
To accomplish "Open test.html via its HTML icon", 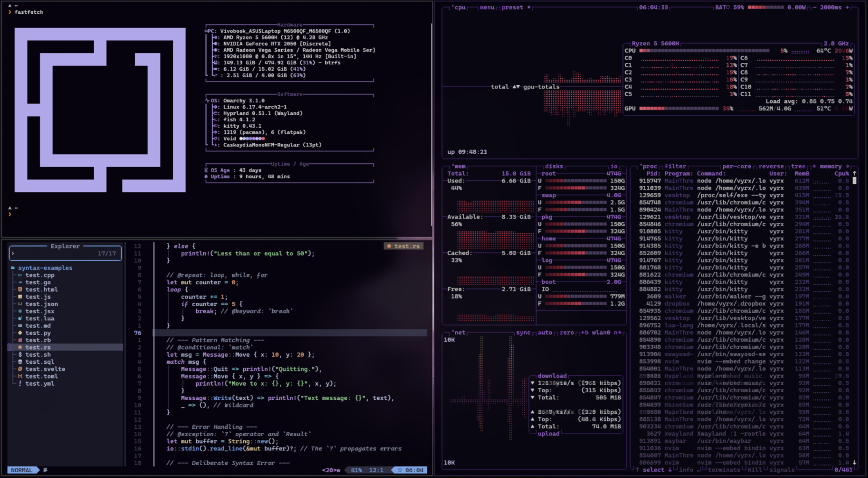I will [x=20, y=289].
